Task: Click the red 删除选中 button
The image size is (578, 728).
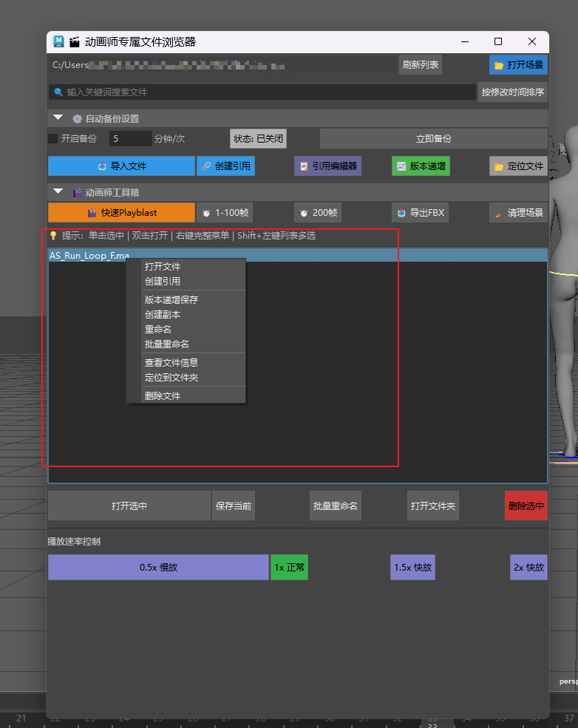Action: click(526, 506)
